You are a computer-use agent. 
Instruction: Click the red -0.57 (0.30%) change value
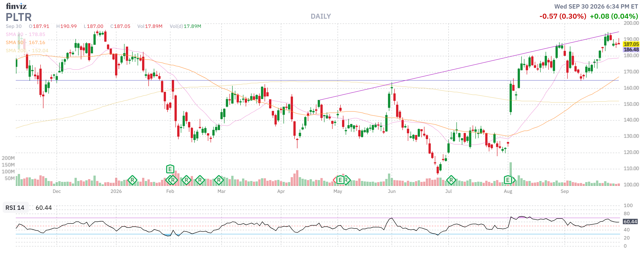[562, 16]
